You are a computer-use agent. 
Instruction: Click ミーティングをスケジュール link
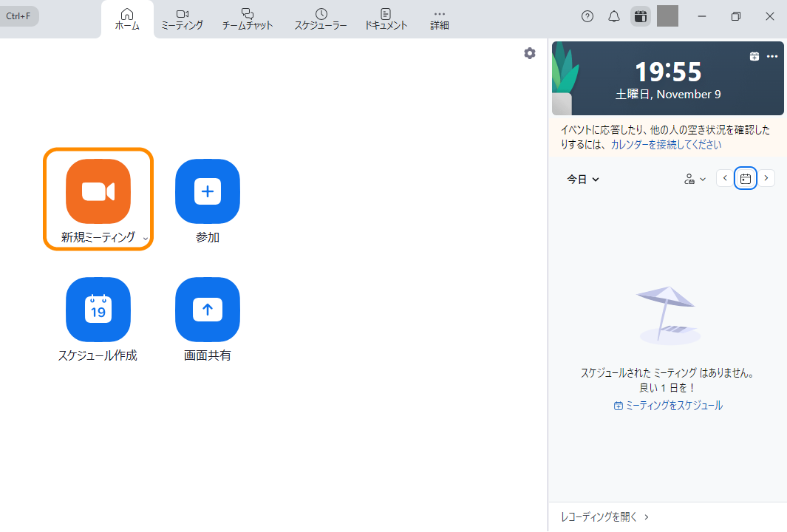pos(668,406)
